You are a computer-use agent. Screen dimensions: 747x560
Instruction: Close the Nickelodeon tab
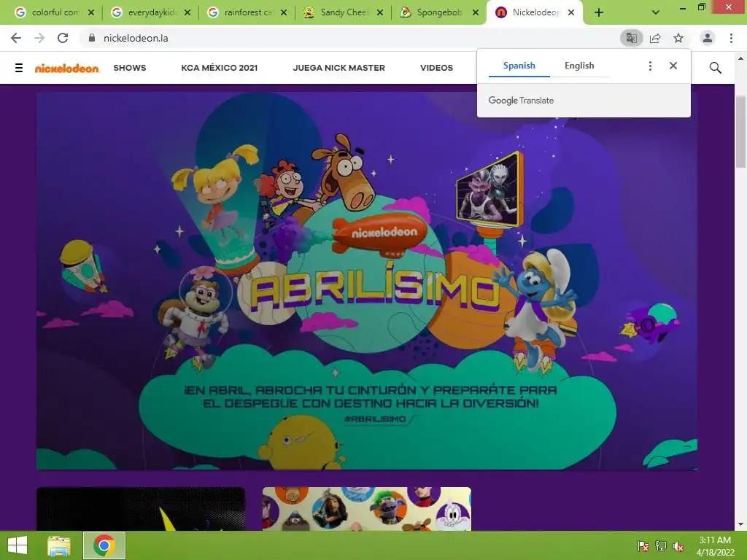coord(571,13)
